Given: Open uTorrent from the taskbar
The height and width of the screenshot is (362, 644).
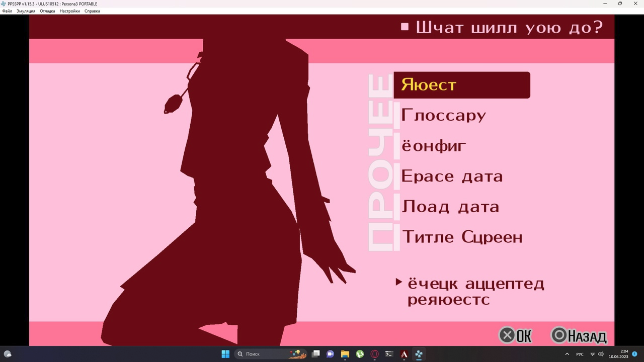Looking at the screenshot, I should coord(360,354).
